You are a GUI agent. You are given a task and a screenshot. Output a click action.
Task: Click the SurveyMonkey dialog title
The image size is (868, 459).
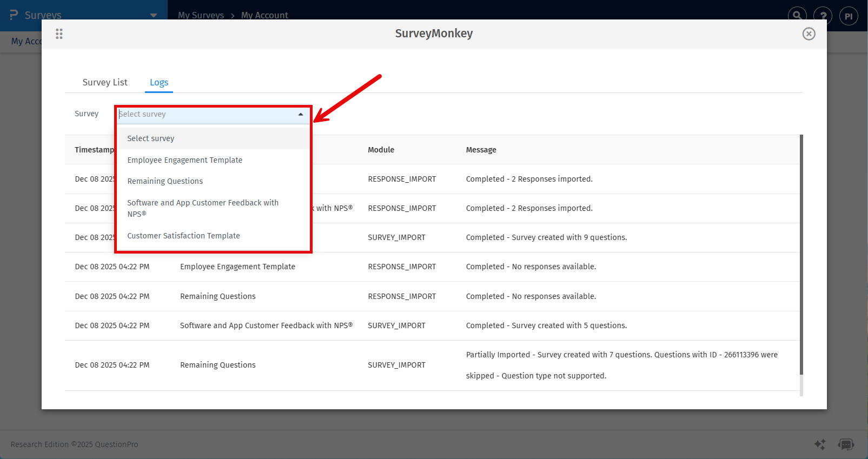(434, 34)
